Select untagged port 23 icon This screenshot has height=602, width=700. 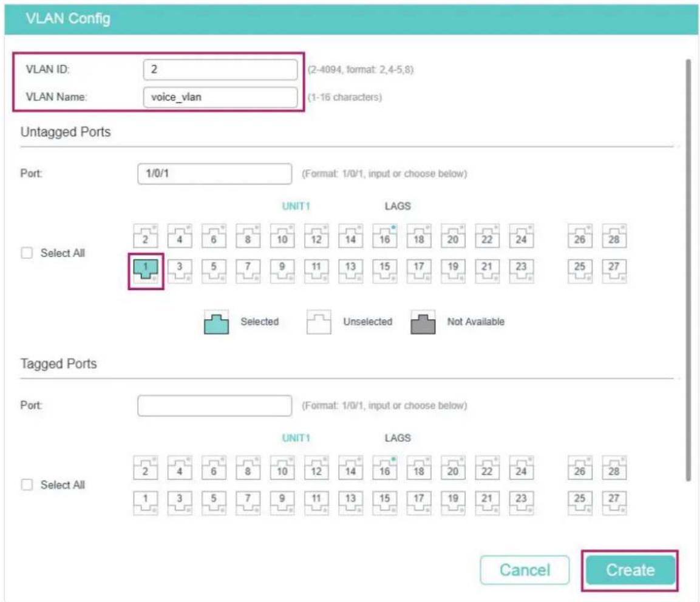[x=522, y=271]
